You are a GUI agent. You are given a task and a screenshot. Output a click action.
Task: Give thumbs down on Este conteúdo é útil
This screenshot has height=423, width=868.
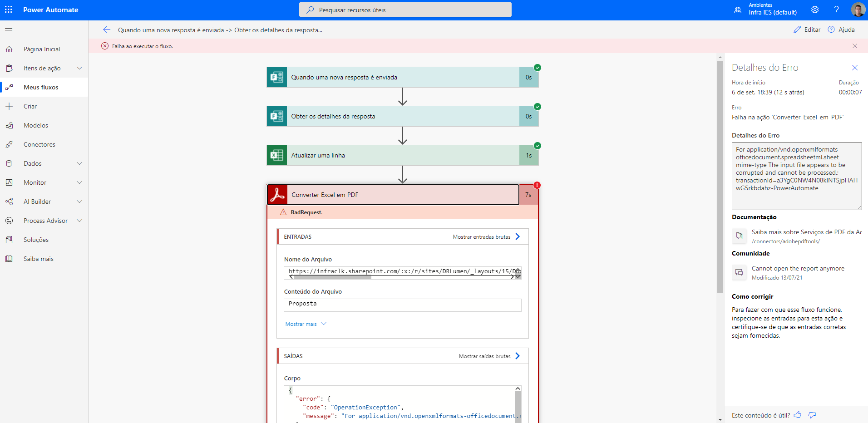[x=812, y=415]
